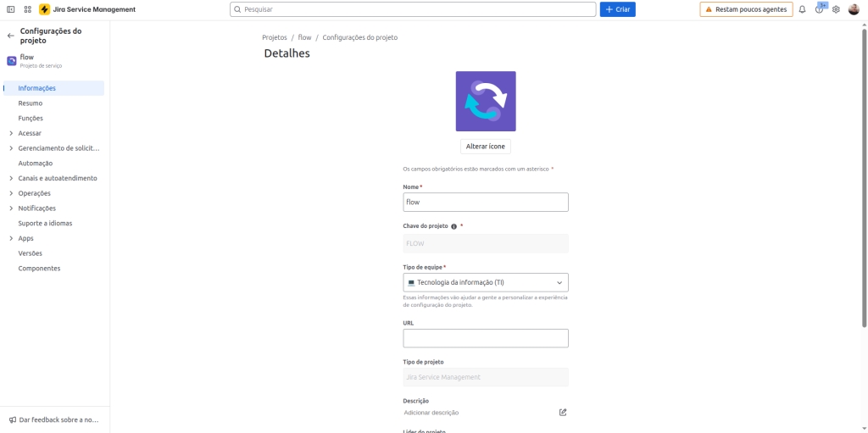Toggle the sidebar collapse icon
This screenshot has width=868, height=433.
(x=11, y=9)
